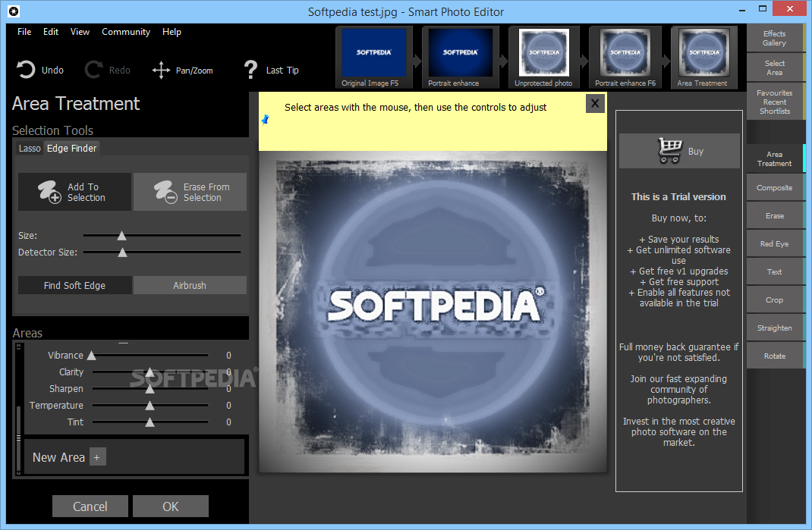Open the Composite tool
The image size is (812, 530).
pos(775,188)
